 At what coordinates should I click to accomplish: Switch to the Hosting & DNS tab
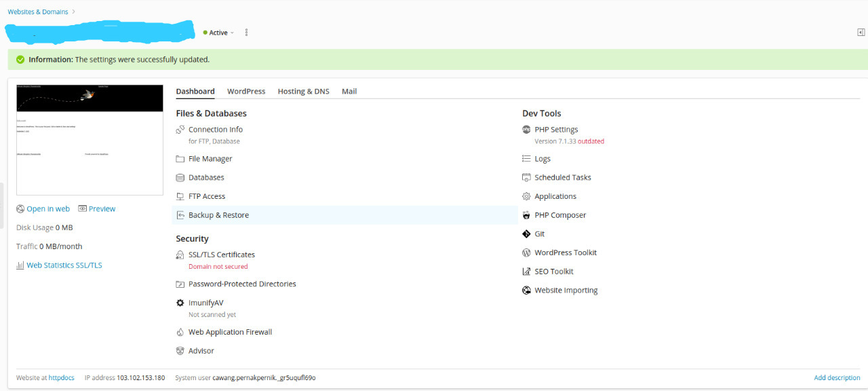click(303, 92)
